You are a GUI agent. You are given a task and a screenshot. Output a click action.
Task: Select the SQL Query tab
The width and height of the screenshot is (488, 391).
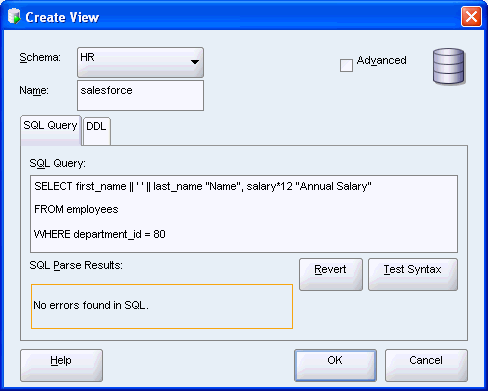(51, 130)
